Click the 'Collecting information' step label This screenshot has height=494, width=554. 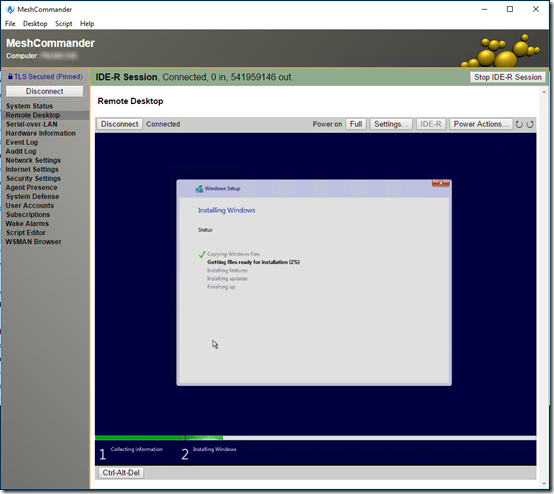(137, 449)
